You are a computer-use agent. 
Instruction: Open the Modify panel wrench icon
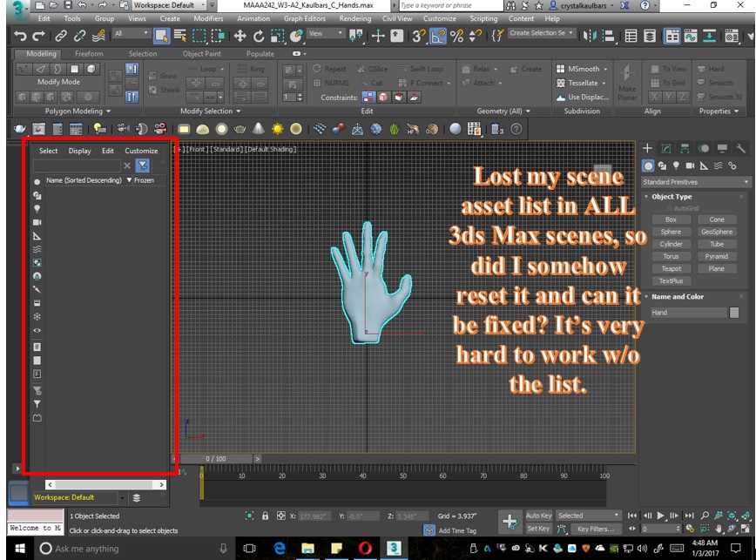point(740,148)
